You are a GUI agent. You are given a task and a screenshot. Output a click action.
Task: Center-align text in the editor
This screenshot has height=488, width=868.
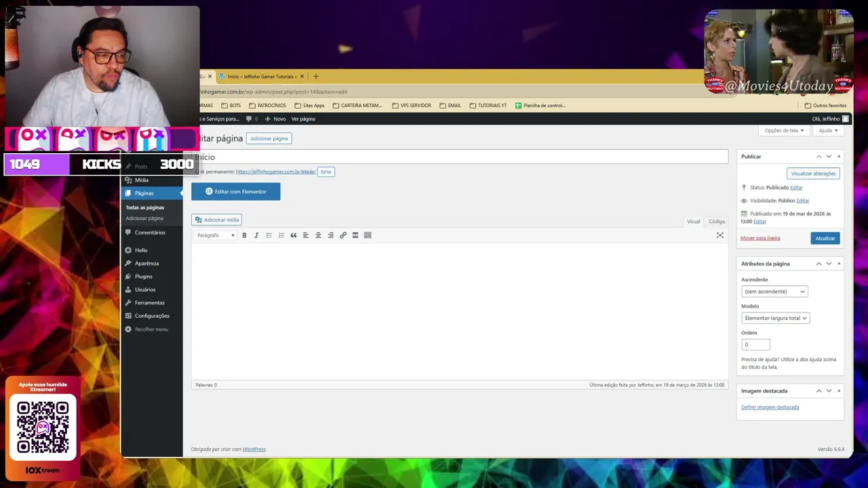tap(318, 235)
